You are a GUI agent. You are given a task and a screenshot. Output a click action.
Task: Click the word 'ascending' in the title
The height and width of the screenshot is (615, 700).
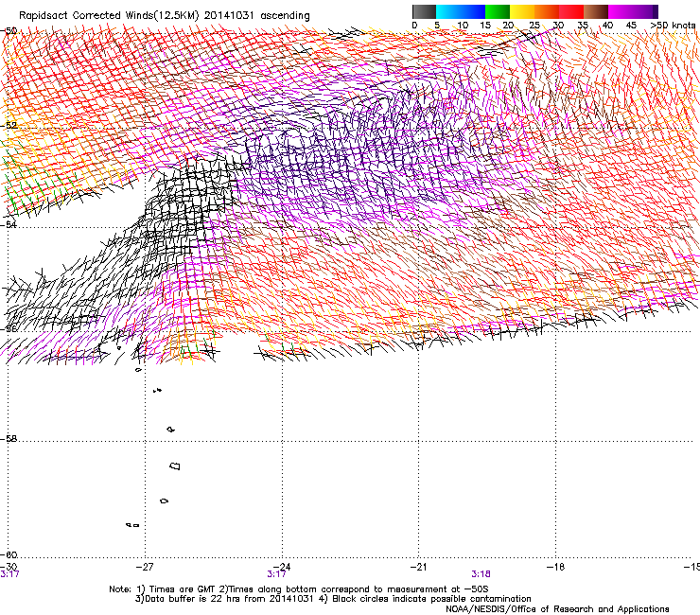[285, 16]
